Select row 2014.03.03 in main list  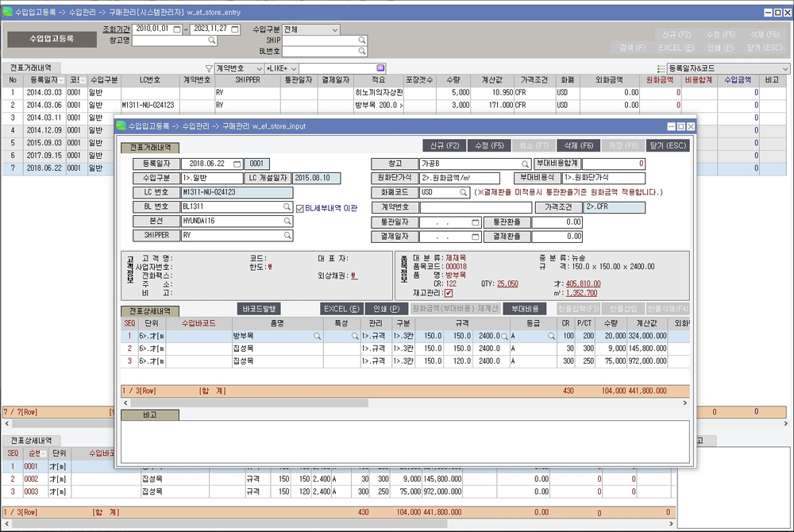pyautogui.click(x=394, y=93)
